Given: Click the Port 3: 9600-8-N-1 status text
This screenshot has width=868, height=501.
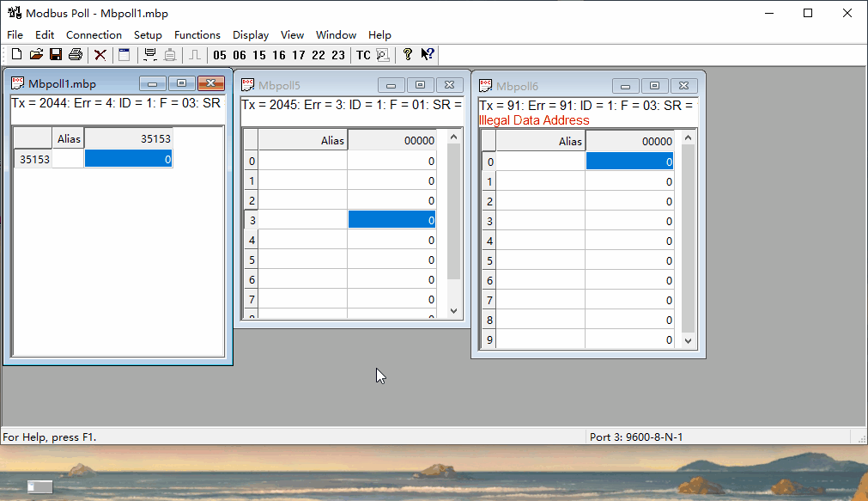Looking at the screenshot, I should (x=636, y=437).
